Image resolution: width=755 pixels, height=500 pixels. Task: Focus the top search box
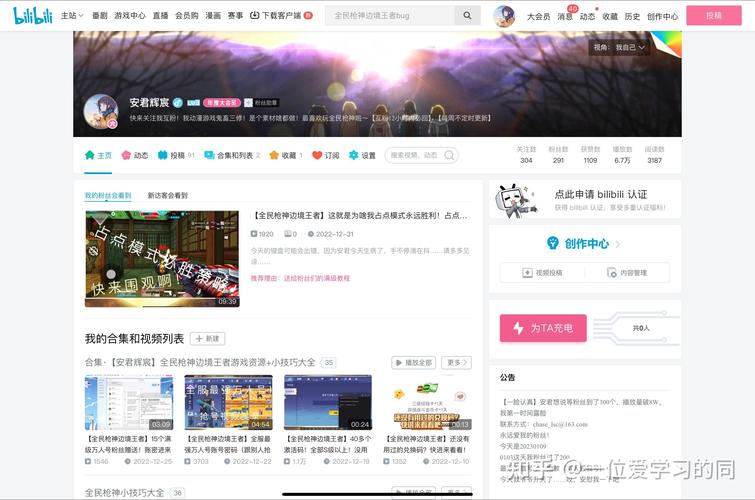390,15
